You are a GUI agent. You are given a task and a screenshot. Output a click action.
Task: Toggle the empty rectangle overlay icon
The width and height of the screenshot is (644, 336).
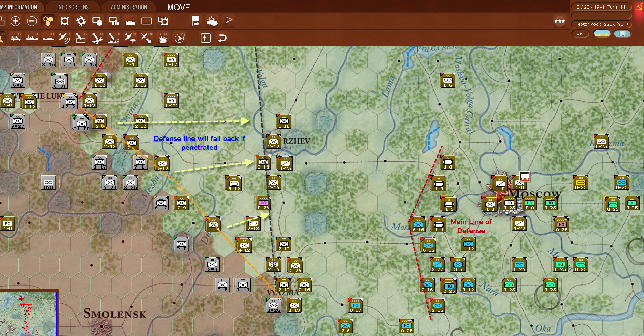146,21
